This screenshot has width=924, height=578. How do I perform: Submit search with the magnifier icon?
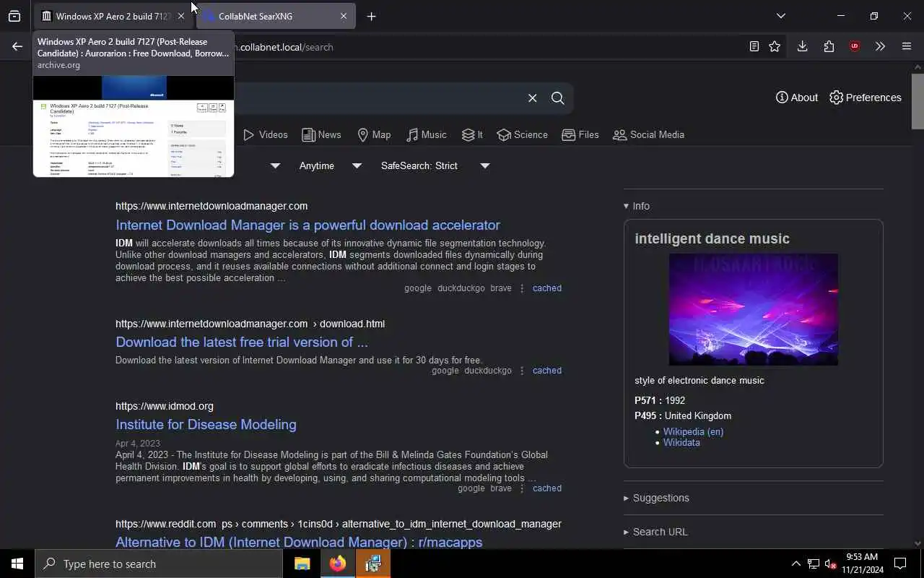pyautogui.click(x=557, y=98)
